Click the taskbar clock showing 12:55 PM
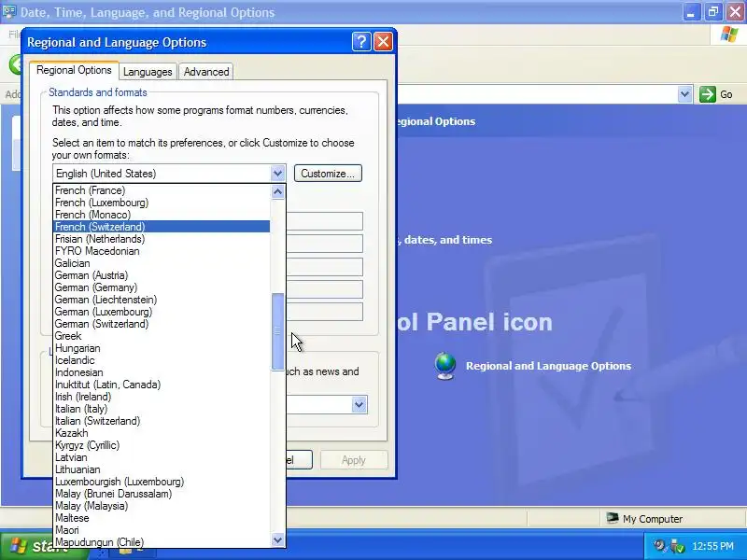This screenshot has width=747, height=560. (712, 546)
